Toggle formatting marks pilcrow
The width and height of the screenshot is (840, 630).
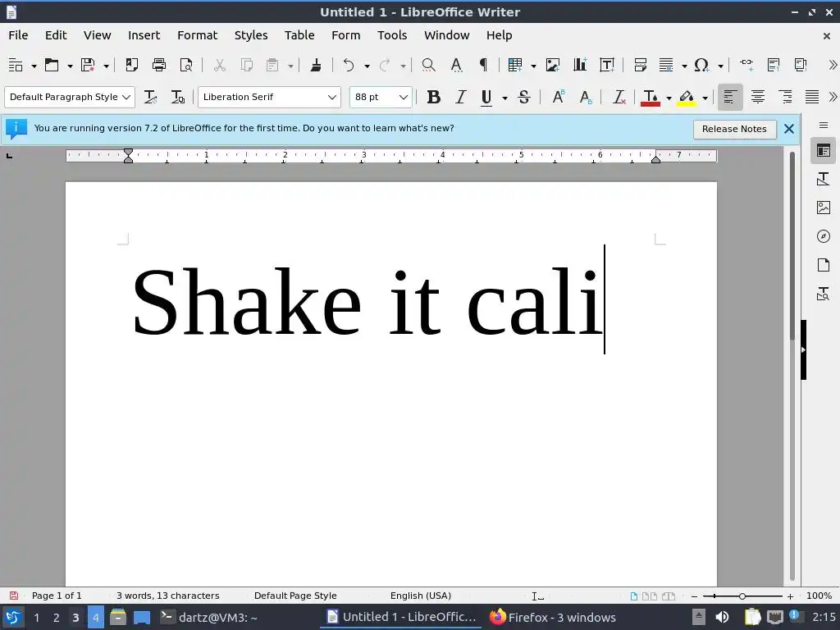pyautogui.click(x=483, y=65)
